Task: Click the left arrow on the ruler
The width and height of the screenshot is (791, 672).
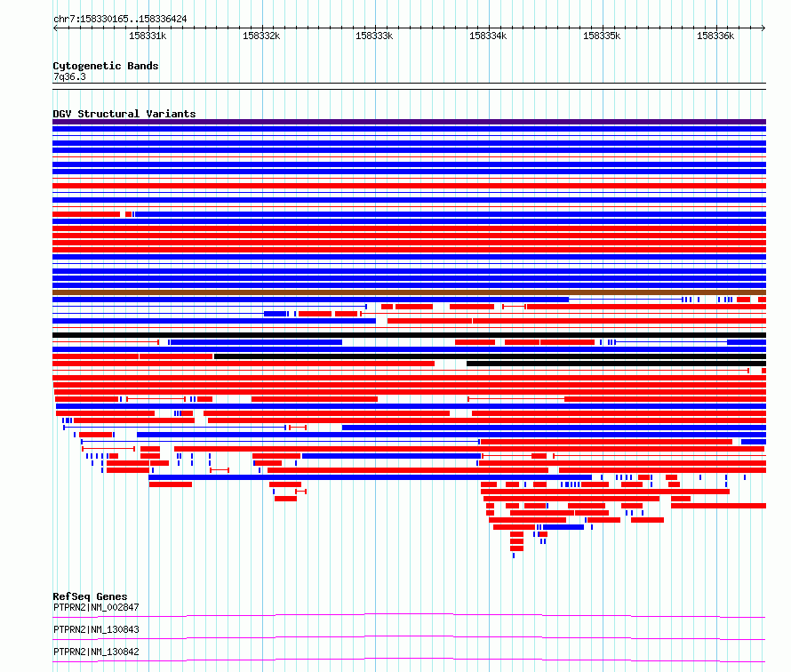Action: (x=55, y=28)
